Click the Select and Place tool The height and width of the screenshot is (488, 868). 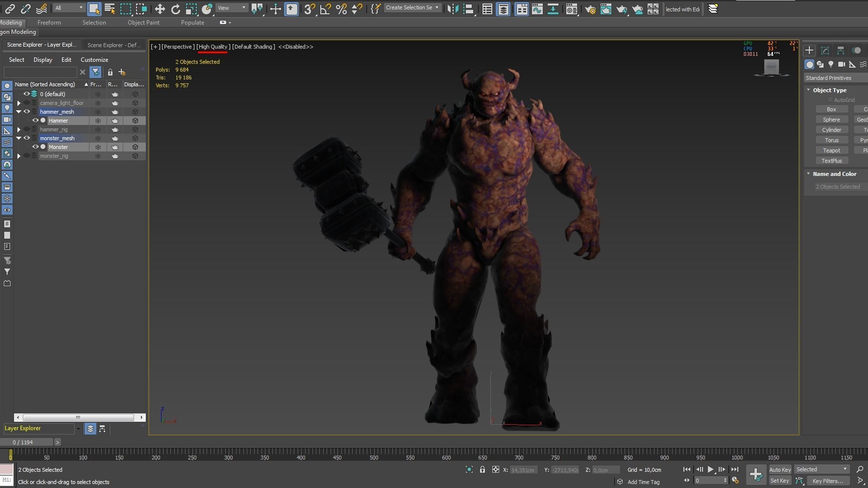click(x=207, y=9)
